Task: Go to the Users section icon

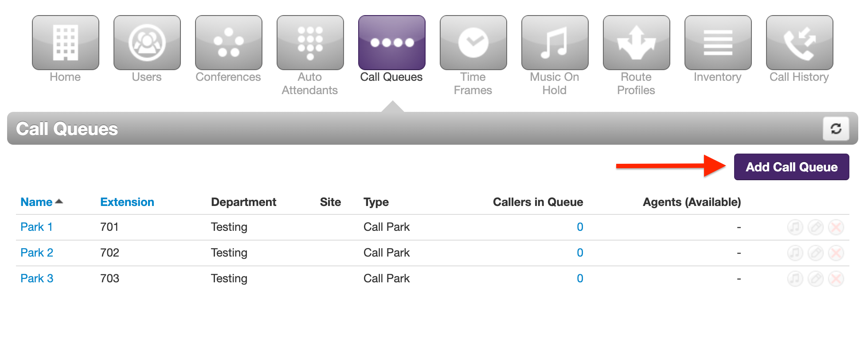Action: point(147,43)
